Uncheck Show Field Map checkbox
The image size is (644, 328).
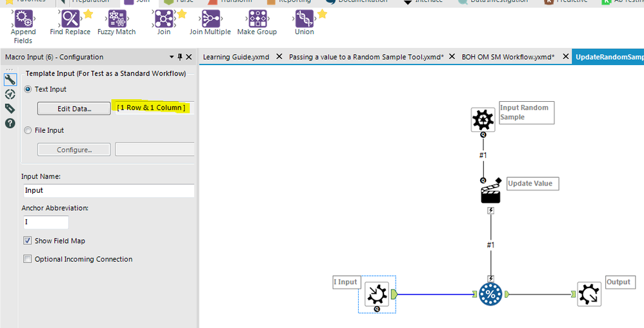[x=28, y=240]
